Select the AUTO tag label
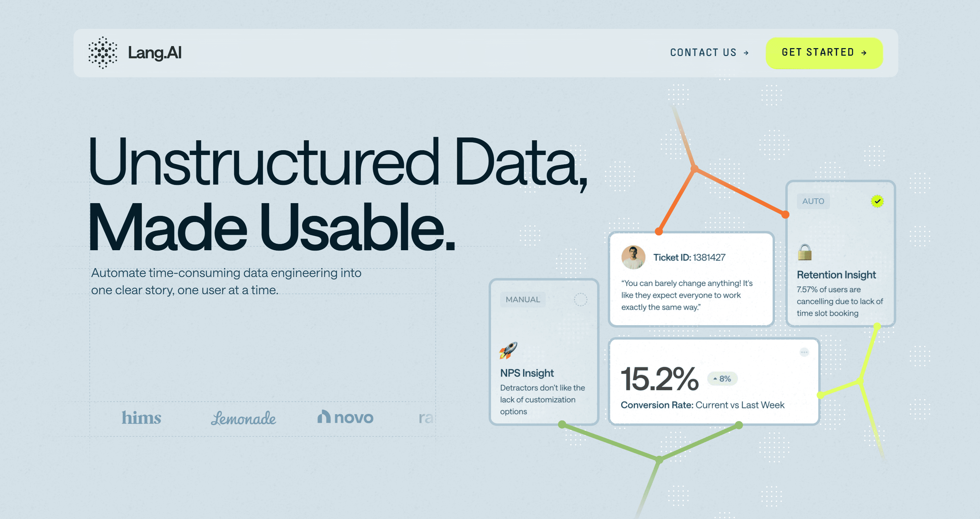The width and height of the screenshot is (980, 519). 813,201
